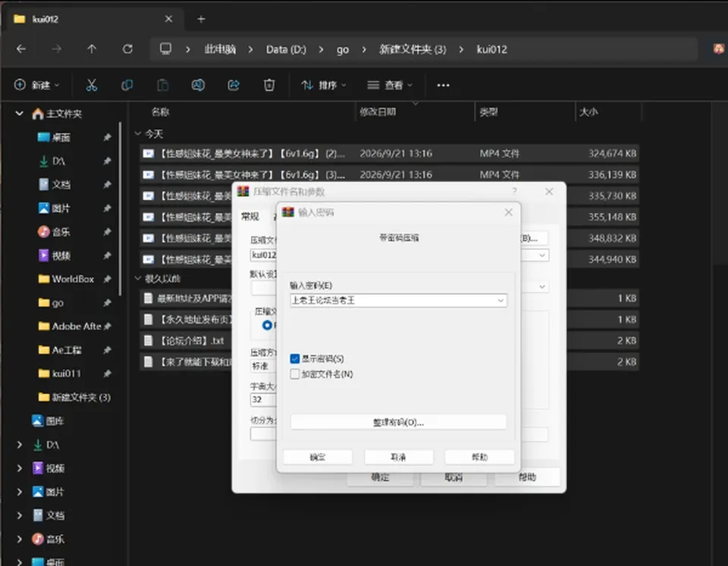Enable 加密文件名(N) checkbox

pos(295,374)
